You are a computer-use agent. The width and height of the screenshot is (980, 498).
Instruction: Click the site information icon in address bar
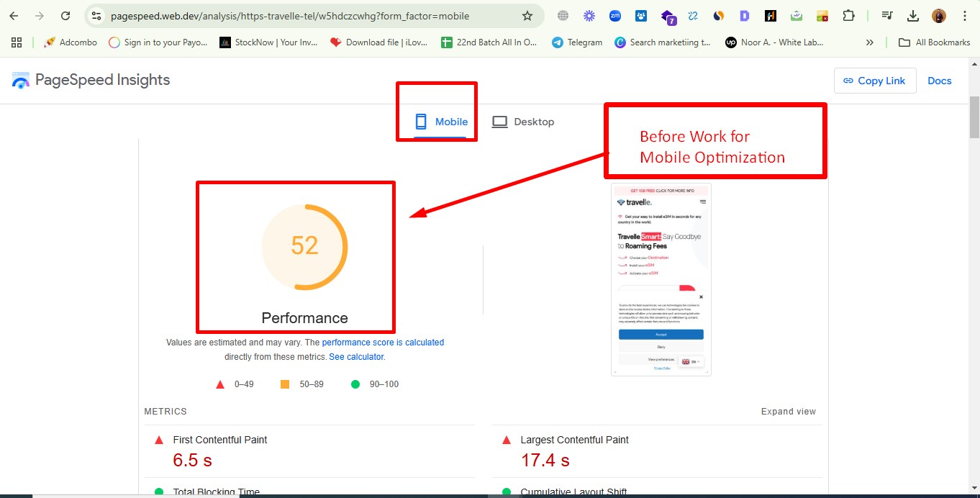(96, 16)
